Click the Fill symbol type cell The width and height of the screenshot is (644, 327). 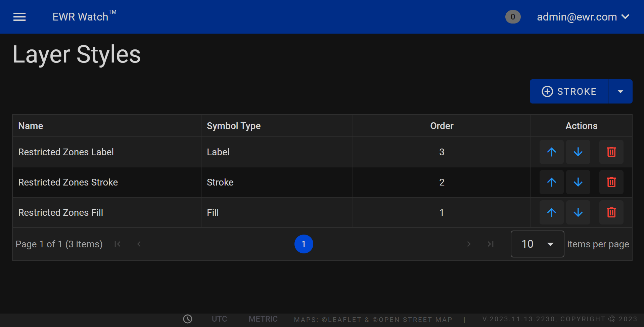[277, 212]
